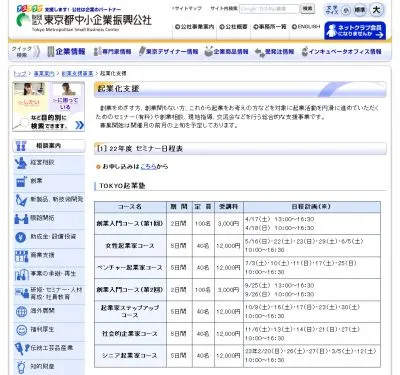400x375 pixels.
Task: Open the インキュベータオフィス情報 quick search tab
Action: pyautogui.click(x=341, y=52)
